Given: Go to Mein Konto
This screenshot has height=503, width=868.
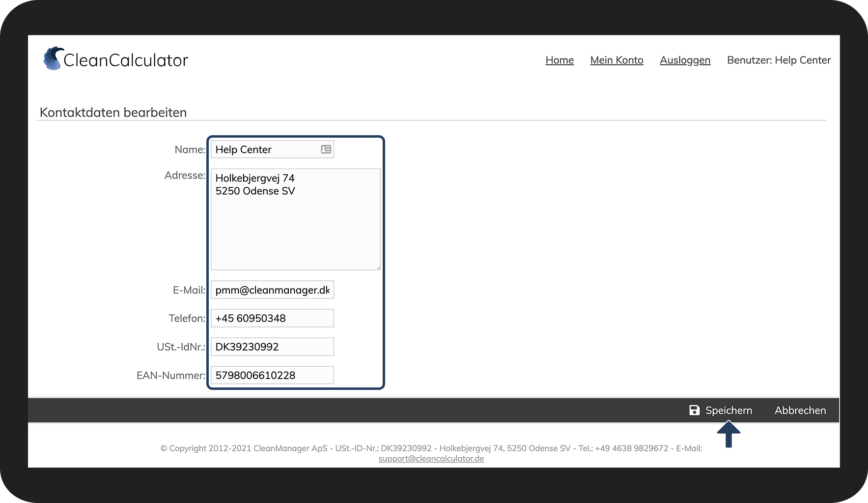Looking at the screenshot, I should [x=616, y=60].
